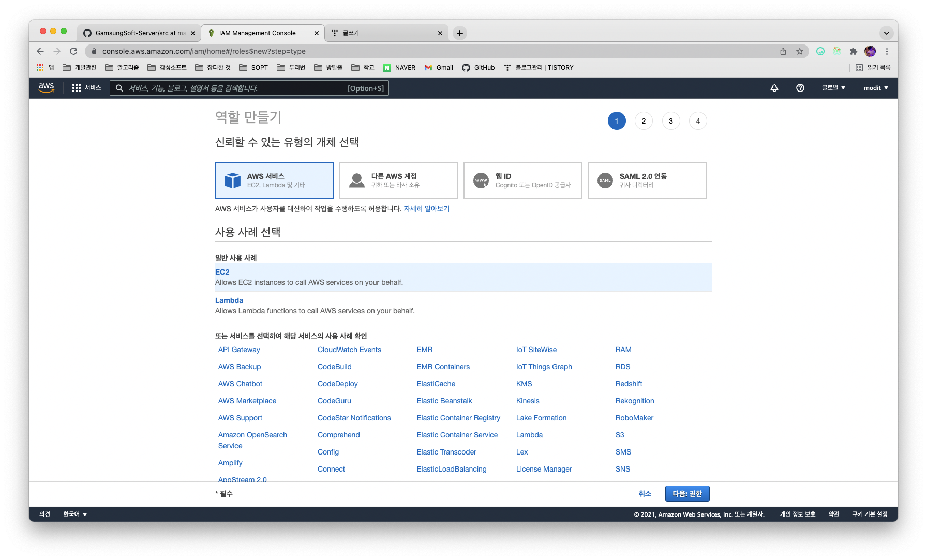Click the site lock icon in address bar
Screen dimensions: 927x560
[94, 51]
